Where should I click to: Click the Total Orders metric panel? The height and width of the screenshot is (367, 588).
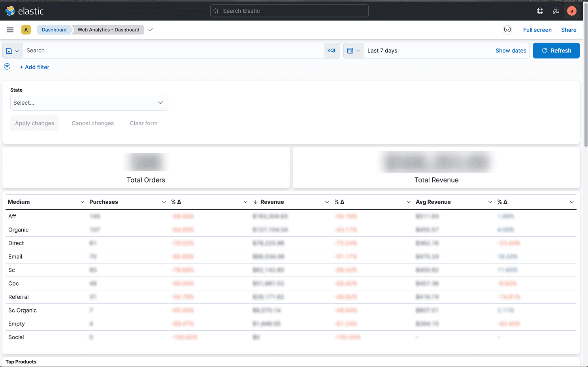tap(146, 168)
